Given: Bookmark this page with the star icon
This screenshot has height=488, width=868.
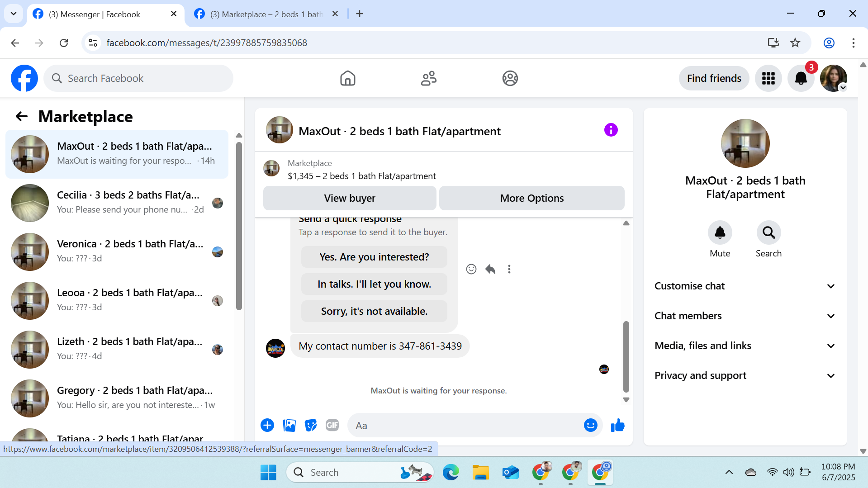Looking at the screenshot, I should (795, 43).
